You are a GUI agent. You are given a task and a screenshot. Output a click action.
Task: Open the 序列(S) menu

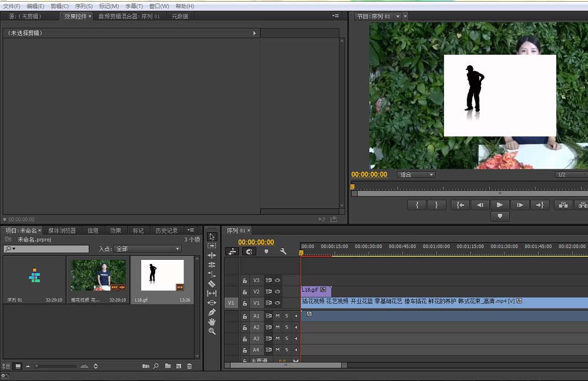(83, 6)
